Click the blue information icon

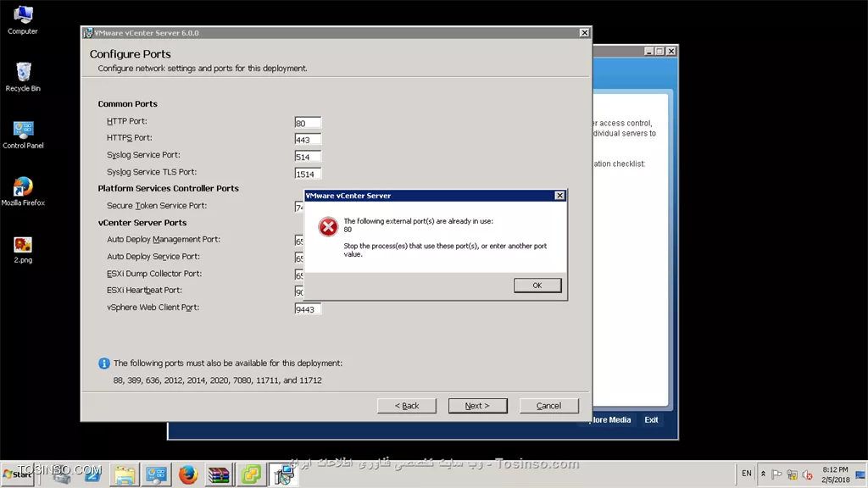click(103, 363)
